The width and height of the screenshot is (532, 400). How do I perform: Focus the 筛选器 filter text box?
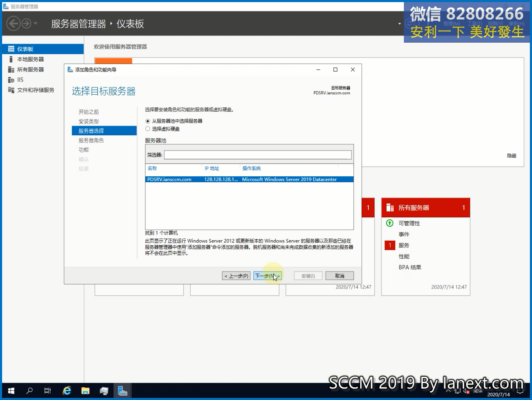point(258,155)
